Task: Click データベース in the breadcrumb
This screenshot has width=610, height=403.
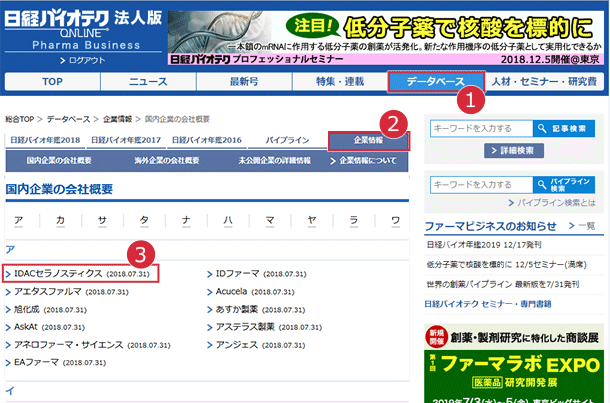Action: (68, 119)
